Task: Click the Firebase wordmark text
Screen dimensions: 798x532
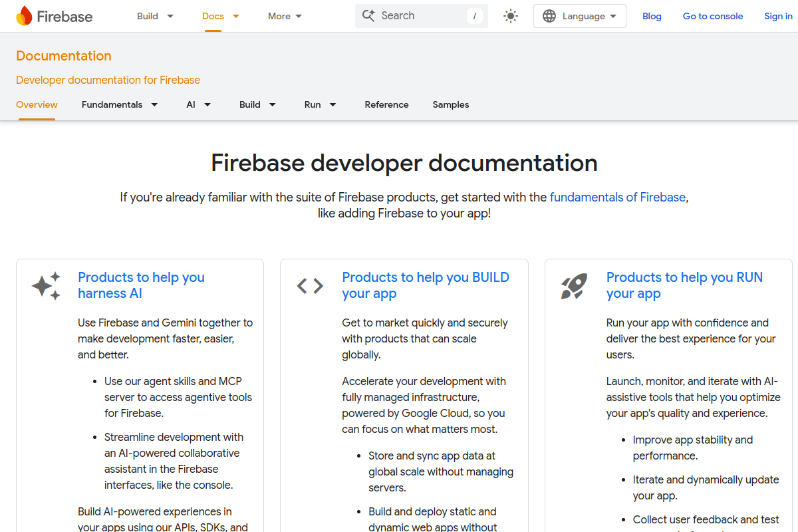Action: (65, 17)
